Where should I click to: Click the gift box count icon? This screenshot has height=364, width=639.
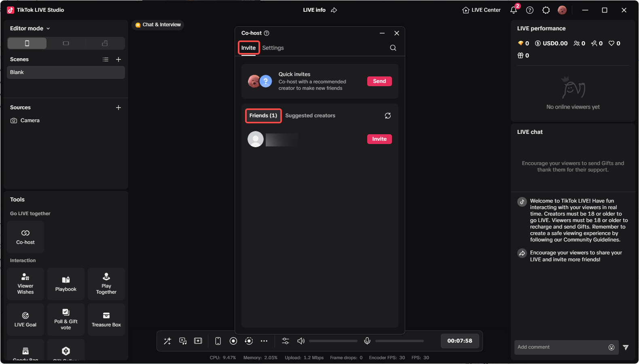click(521, 55)
